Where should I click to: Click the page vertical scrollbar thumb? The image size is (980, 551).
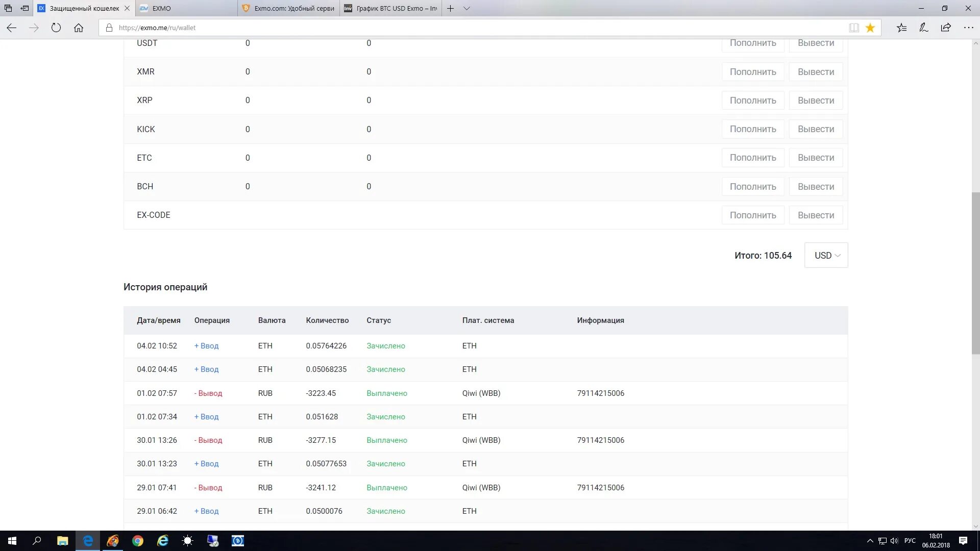(975, 273)
